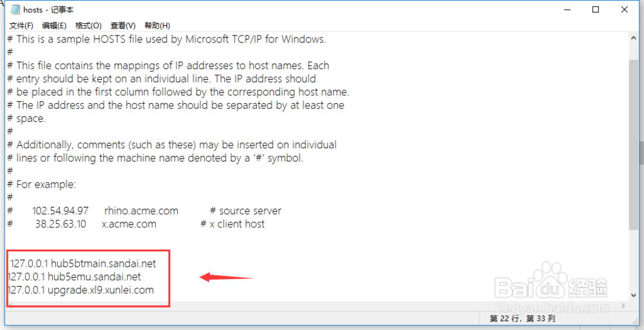This screenshot has height=330, width=644.
Task: Open the 帮助(H) menu
Action: click(x=157, y=26)
